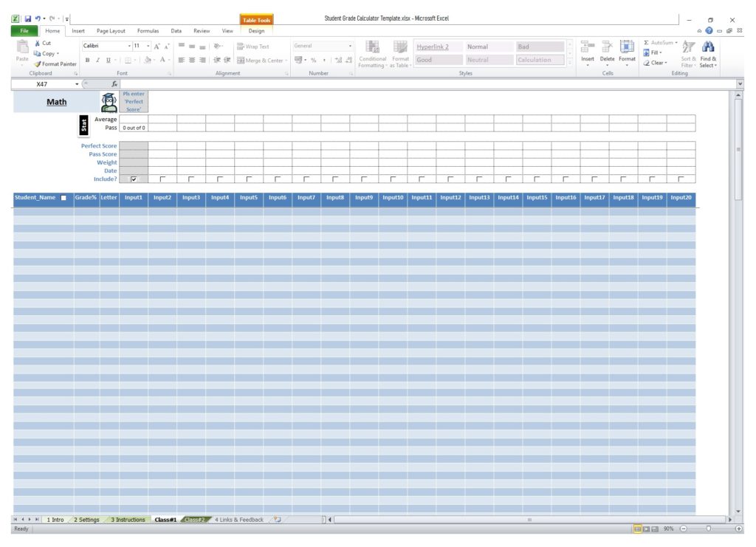The width and height of the screenshot is (756, 547).
Task: Uncheck the first Include? checkbox
Action: (x=134, y=179)
